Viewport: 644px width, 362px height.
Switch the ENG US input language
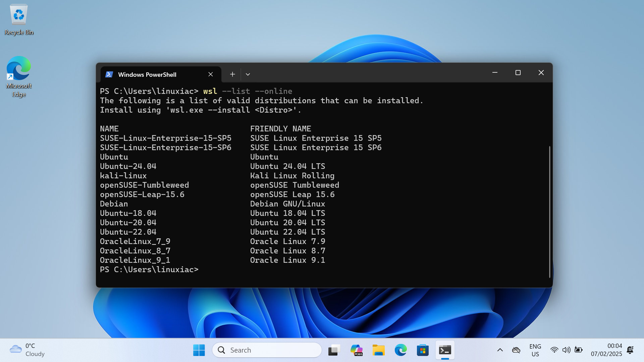pos(535,350)
